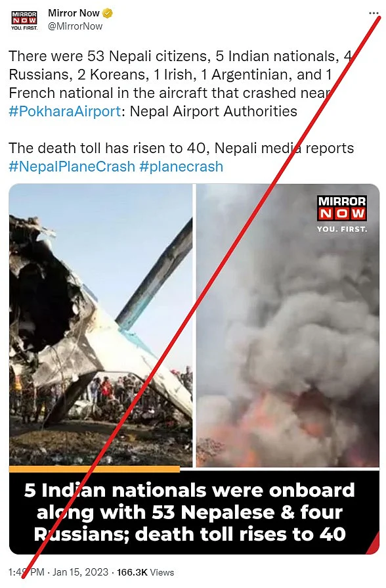The width and height of the screenshot is (386, 588).
Task: Open the @MirrorNow handle link
Action: 75,26
